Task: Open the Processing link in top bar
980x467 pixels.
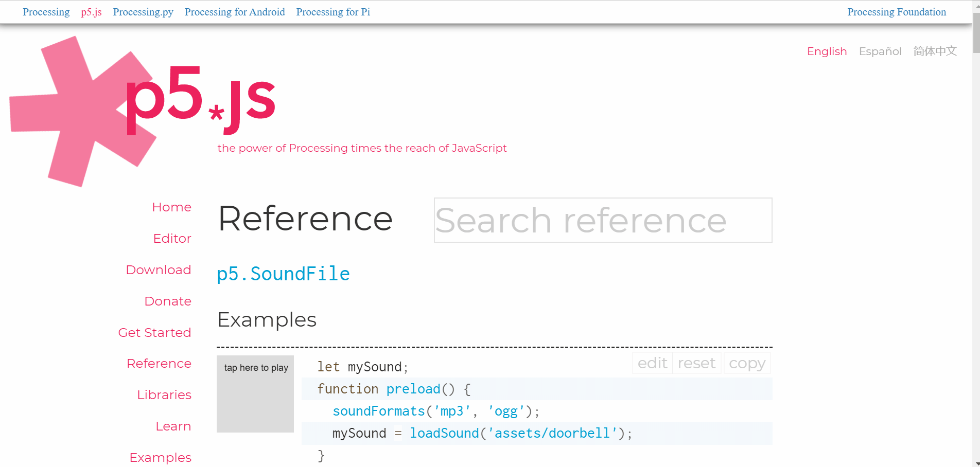Action: [46, 12]
